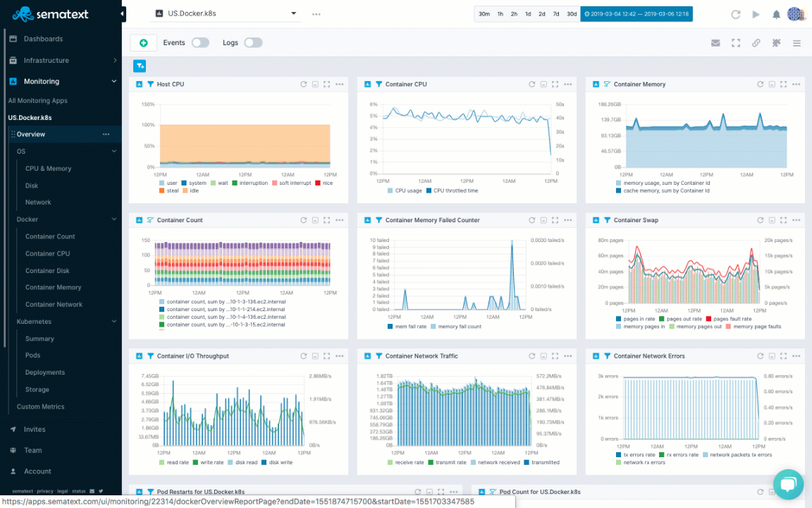Refresh the dashboard with the circular arrow icon
Image resolution: width=812 pixels, height=508 pixels.
point(736,13)
